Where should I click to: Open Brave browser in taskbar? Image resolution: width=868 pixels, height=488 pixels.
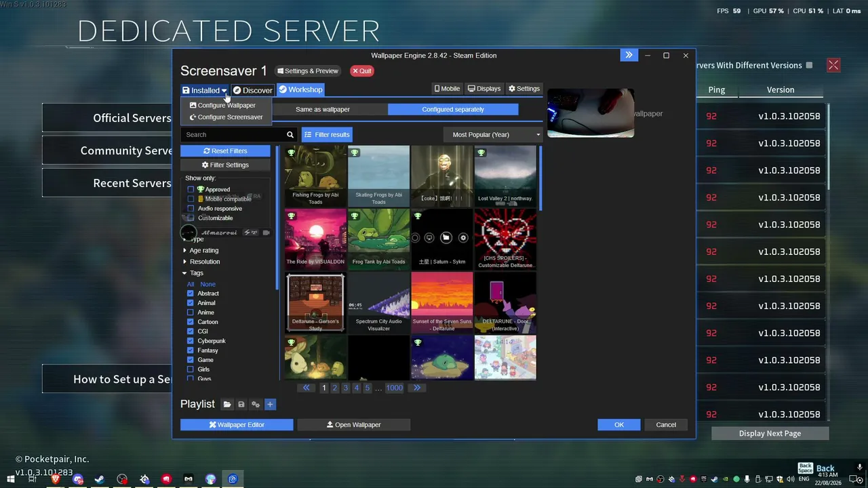56,479
